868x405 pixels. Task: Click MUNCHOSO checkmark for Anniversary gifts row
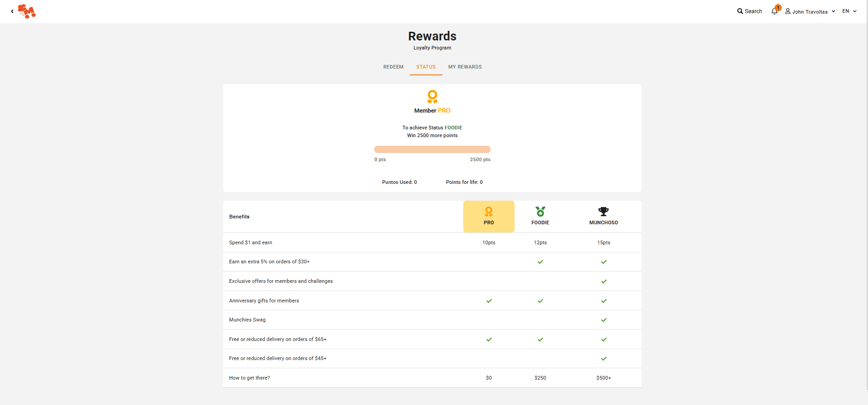(604, 301)
